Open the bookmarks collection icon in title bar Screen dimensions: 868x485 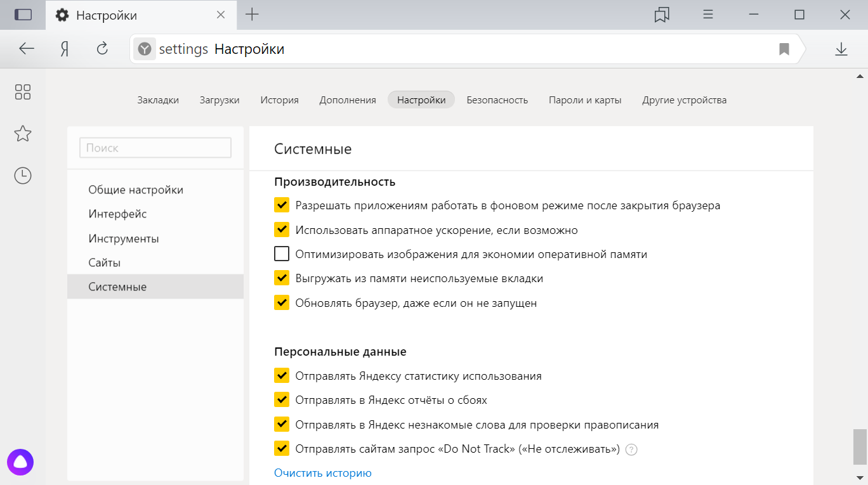pos(662,15)
